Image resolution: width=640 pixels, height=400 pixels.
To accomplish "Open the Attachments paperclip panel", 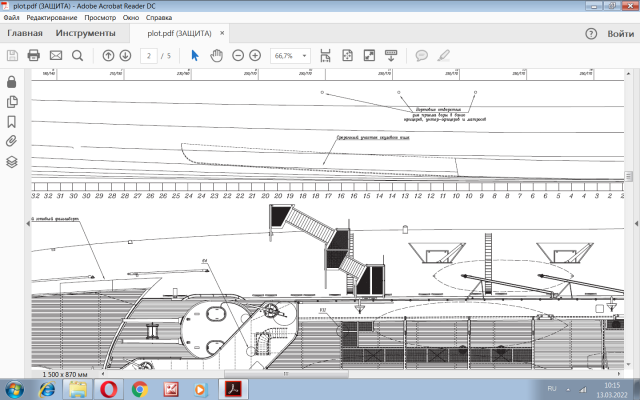I will [12, 141].
